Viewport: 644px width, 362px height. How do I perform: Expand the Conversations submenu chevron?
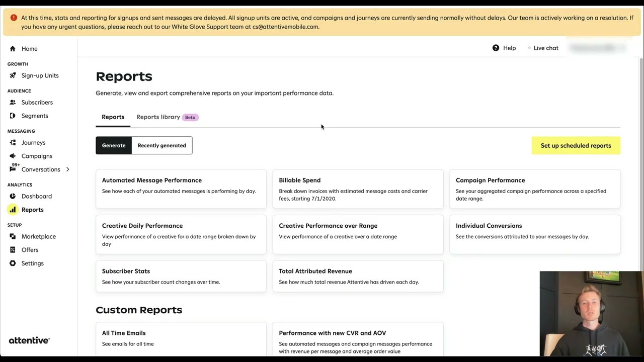[x=67, y=169]
